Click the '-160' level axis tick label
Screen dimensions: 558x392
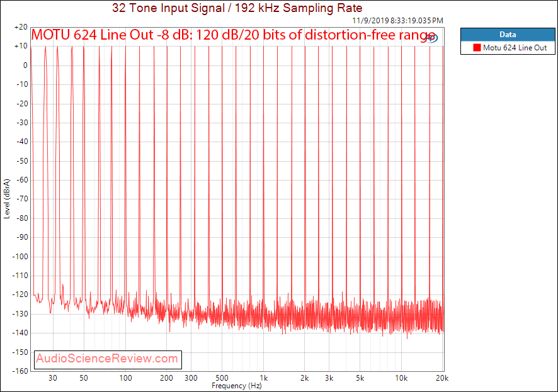pos(20,371)
